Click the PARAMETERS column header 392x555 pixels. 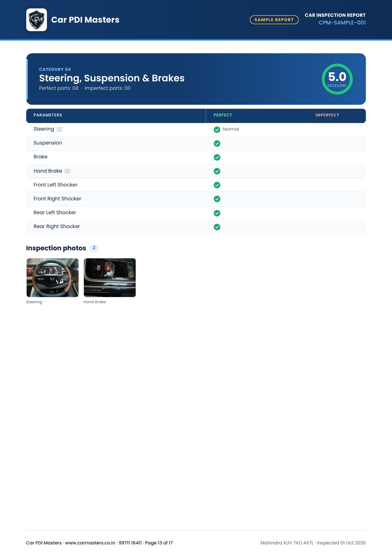coord(48,115)
